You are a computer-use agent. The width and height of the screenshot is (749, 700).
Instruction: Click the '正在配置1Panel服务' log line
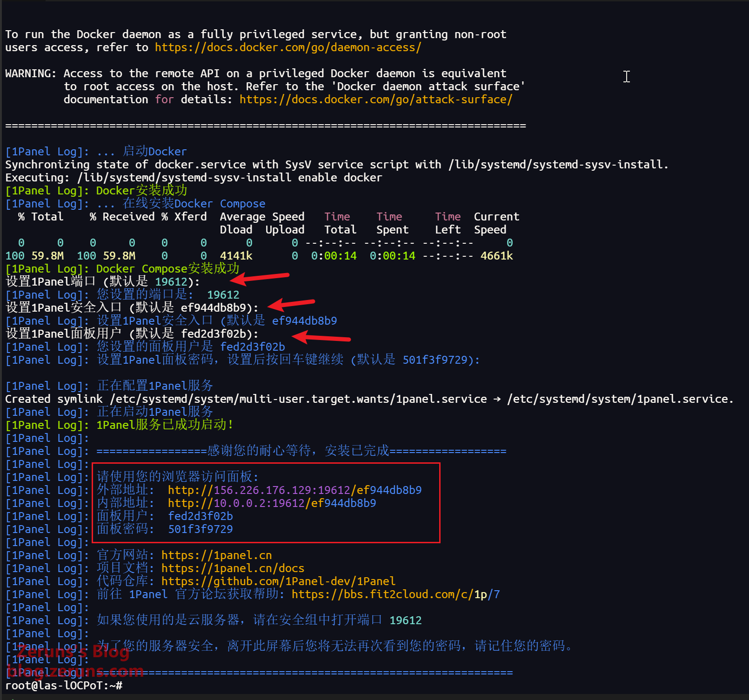tap(109, 386)
